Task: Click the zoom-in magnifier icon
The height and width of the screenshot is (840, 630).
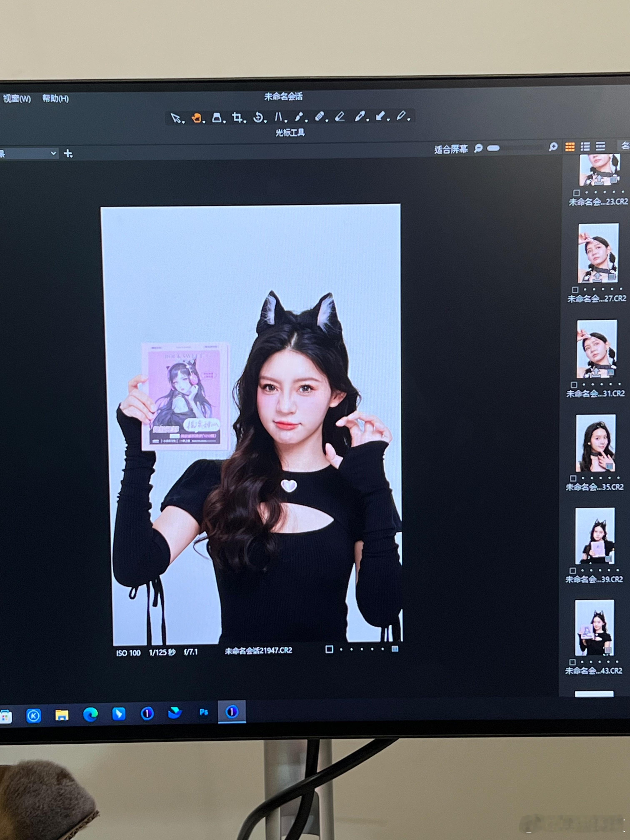Action: [x=553, y=147]
